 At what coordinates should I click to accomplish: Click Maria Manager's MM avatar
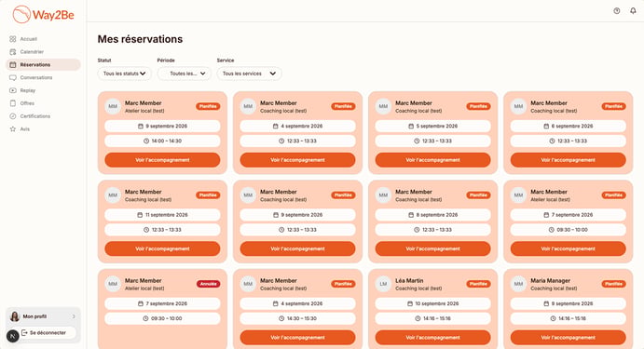(518, 284)
